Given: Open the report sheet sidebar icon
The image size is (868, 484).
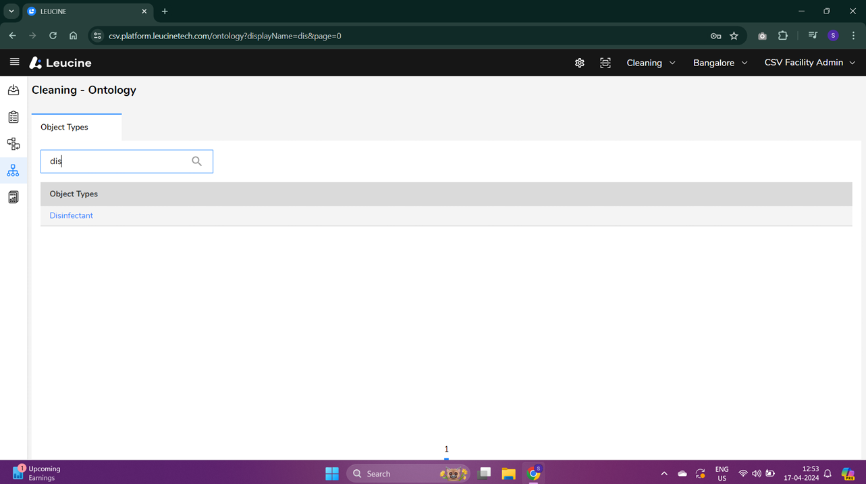Looking at the screenshot, I should pos(13,197).
